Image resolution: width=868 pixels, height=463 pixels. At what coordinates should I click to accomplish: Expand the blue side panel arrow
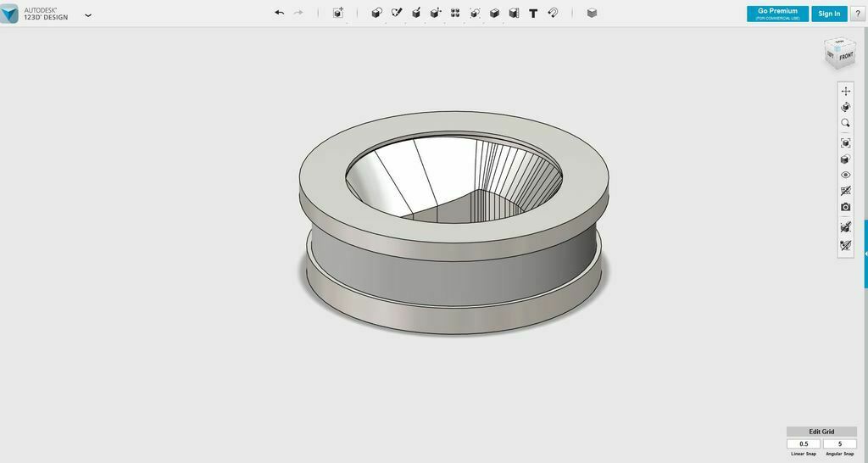coord(865,254)
